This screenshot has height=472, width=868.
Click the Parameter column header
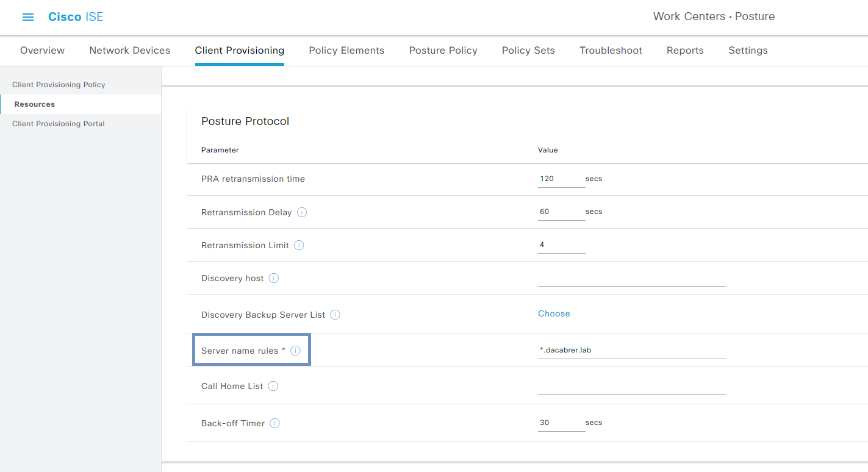[220, 150]
